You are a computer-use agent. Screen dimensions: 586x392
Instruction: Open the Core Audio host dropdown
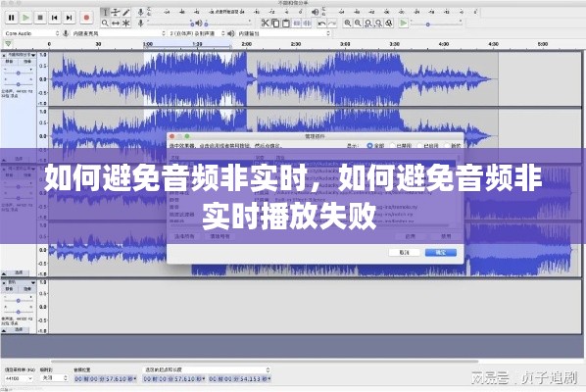[31, 33]
